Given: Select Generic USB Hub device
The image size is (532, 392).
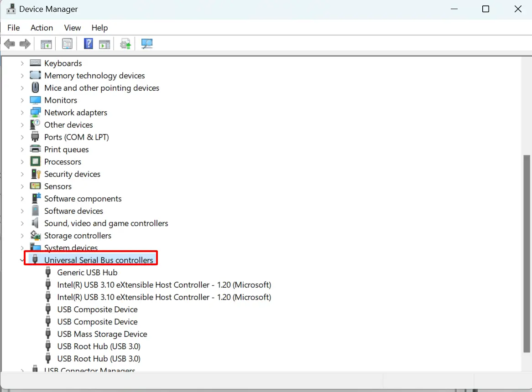Looking at the screenshot, I should 87,273.
